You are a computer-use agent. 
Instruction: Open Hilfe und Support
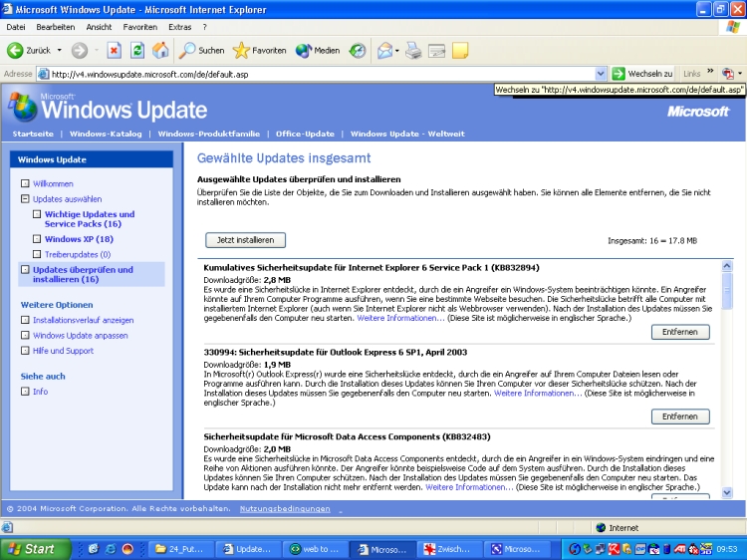pos(64,351)
